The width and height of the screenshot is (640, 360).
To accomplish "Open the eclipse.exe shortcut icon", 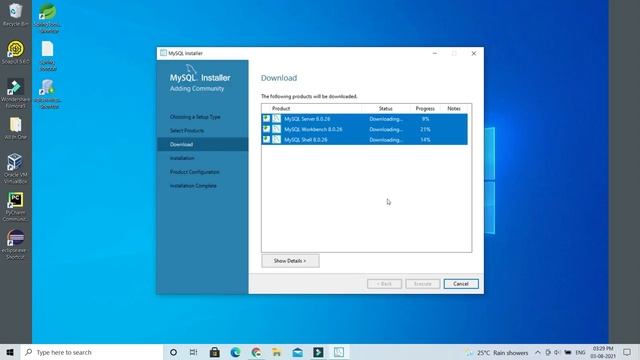I will point(16,244).
